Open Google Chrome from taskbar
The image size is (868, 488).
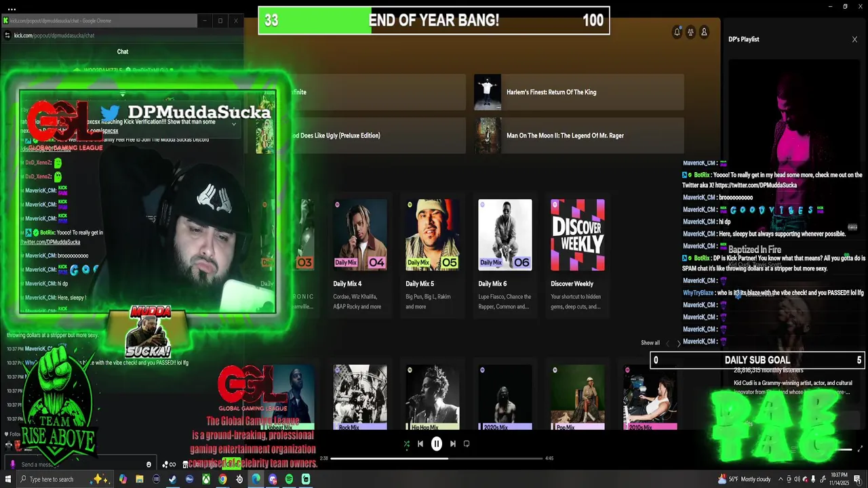pyautogui.click(x=222, y=479)
